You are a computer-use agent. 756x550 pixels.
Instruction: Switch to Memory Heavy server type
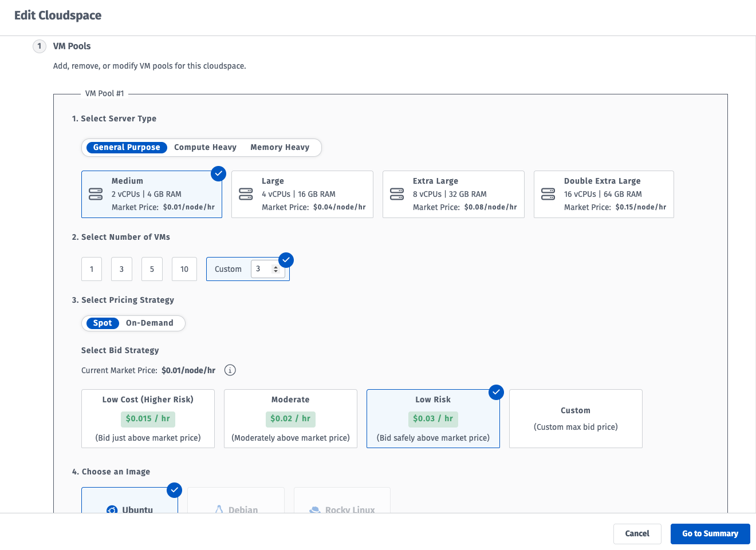pos(279,148)
